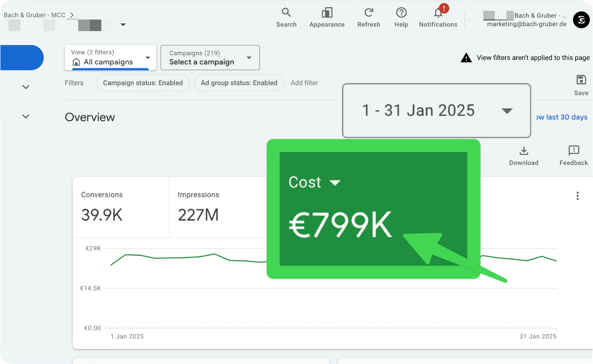This screenshot has height=364, width=593.
Task: Click Add filter
Action: click(304, 83)
